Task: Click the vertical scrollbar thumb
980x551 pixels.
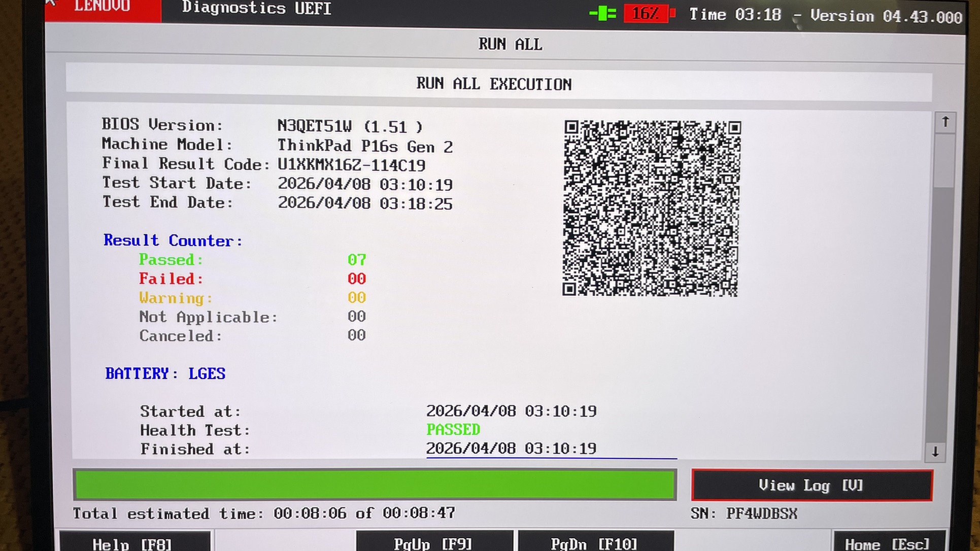Action: [944, 161]
